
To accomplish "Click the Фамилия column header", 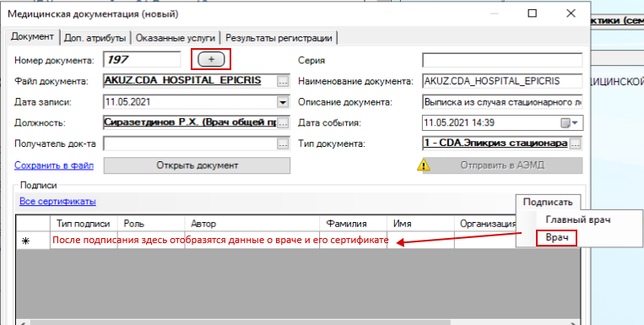I will 353,224.
